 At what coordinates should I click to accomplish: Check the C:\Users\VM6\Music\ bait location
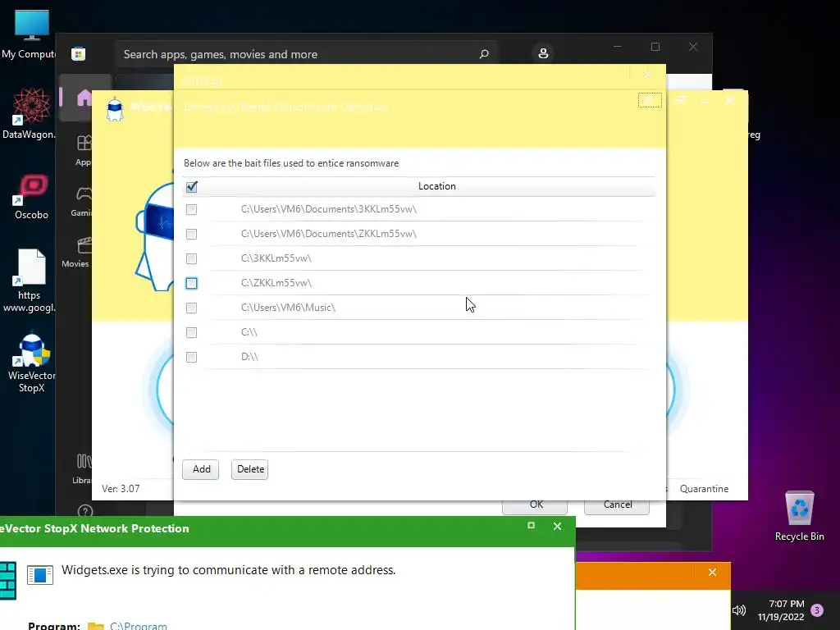point(191,308)
